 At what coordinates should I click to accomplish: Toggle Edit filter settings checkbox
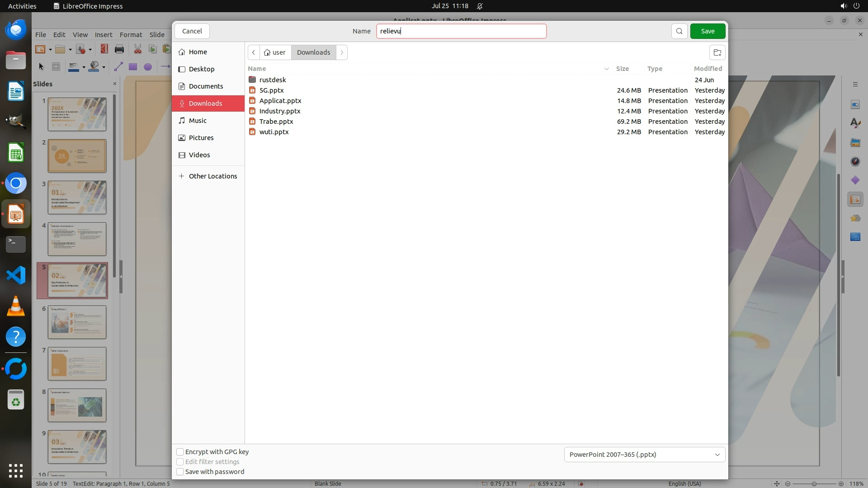point(180,462)
